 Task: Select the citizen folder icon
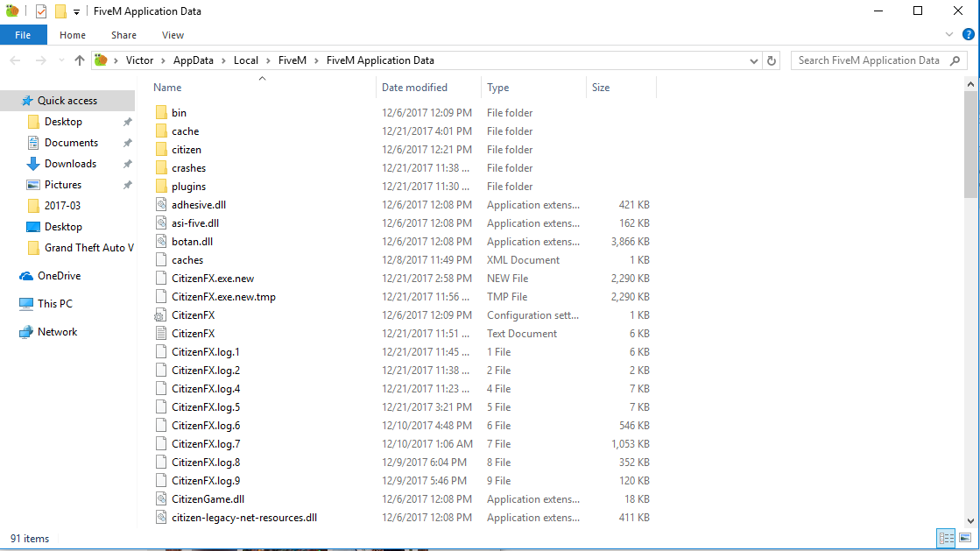click(x=161, y=150)
